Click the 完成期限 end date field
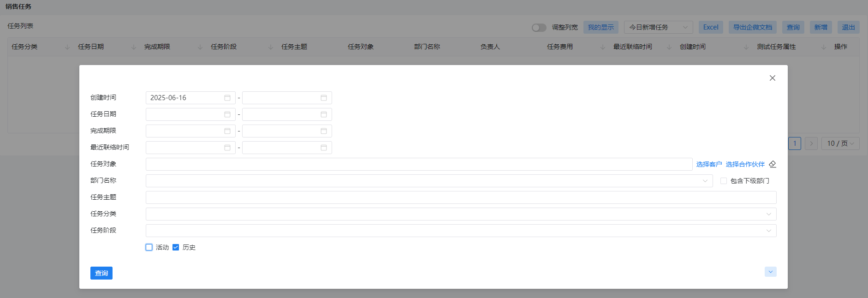The image size is (868, 298). (x=287, y=131)
